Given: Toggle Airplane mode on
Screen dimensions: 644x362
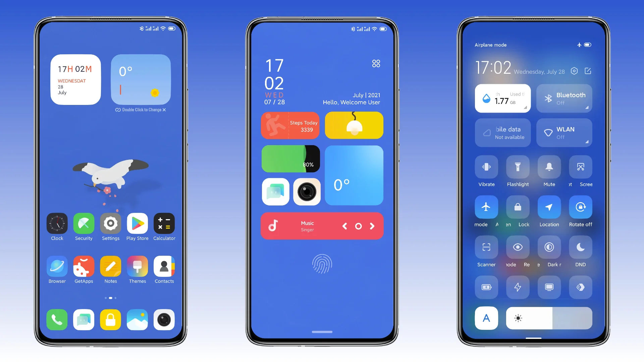Looking at the screenshot, I should pos(486,207).
